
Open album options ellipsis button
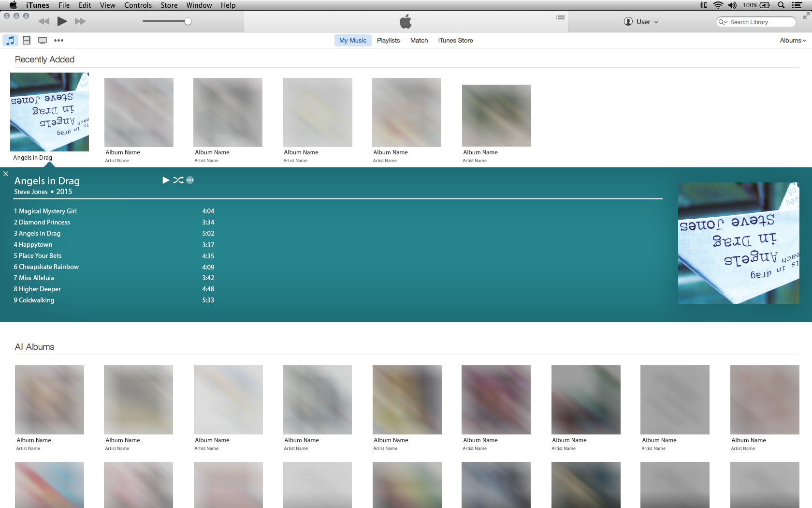point(190,180)
